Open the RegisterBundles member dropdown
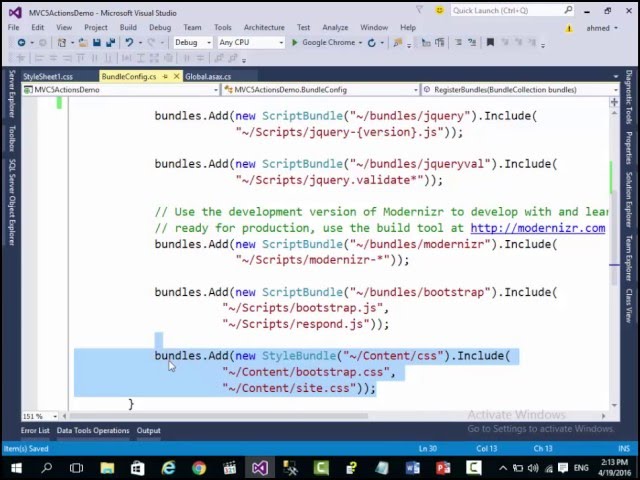Image resolution: width=640 pixels, height=480 pixels. pos(520,90)
